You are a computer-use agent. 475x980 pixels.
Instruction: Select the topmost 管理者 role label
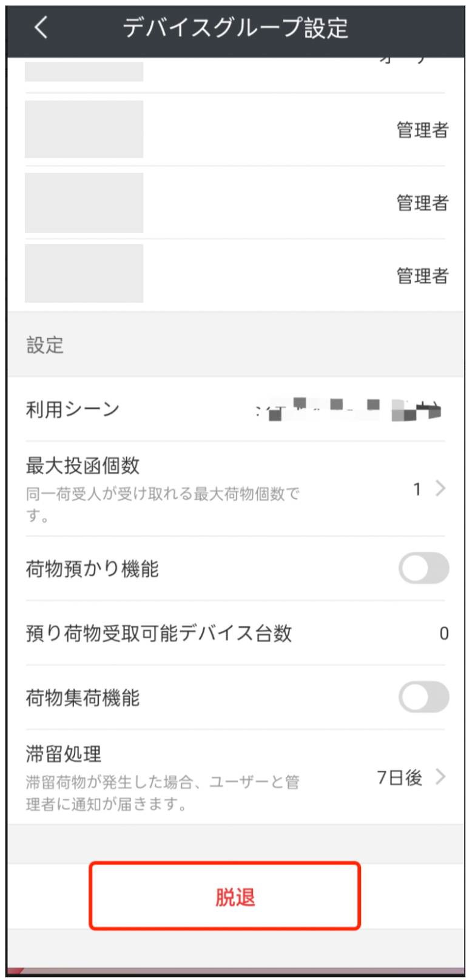coord(422,130)
